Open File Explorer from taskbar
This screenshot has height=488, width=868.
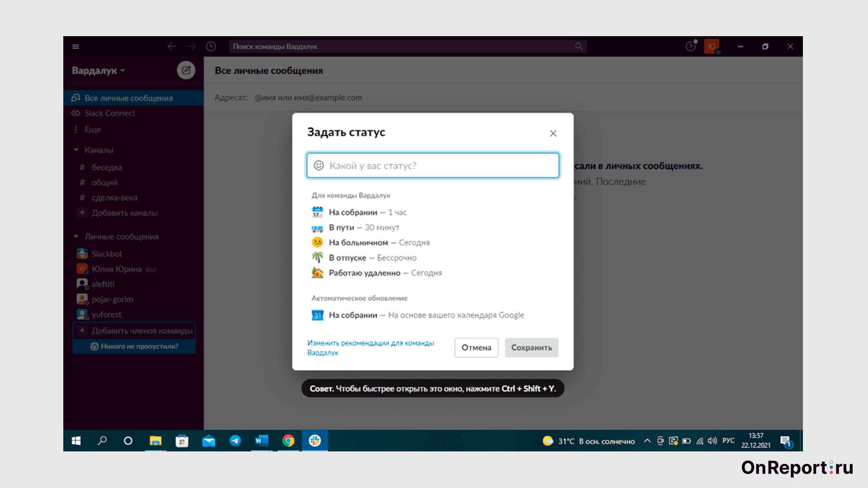point(156,441)
